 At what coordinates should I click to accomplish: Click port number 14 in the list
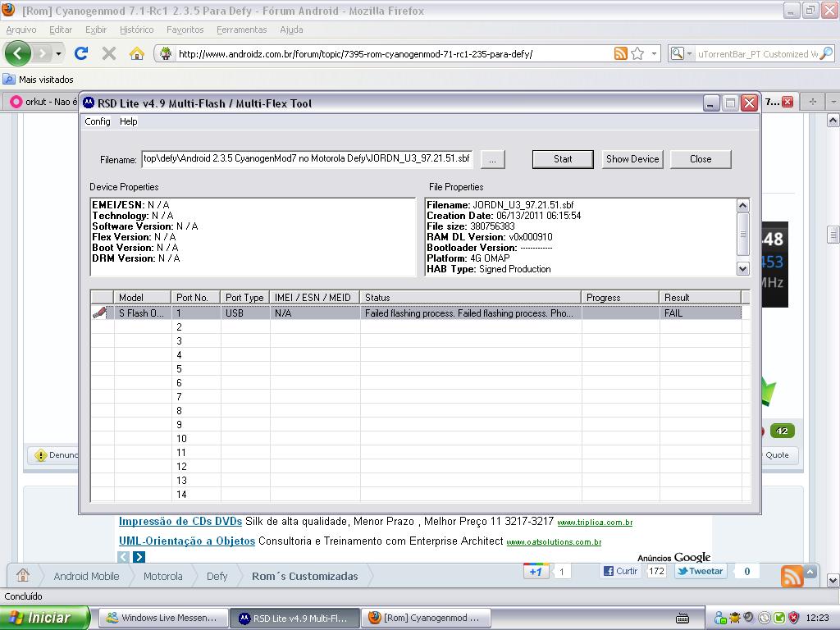pyautogui.click(x=181, y=495)
